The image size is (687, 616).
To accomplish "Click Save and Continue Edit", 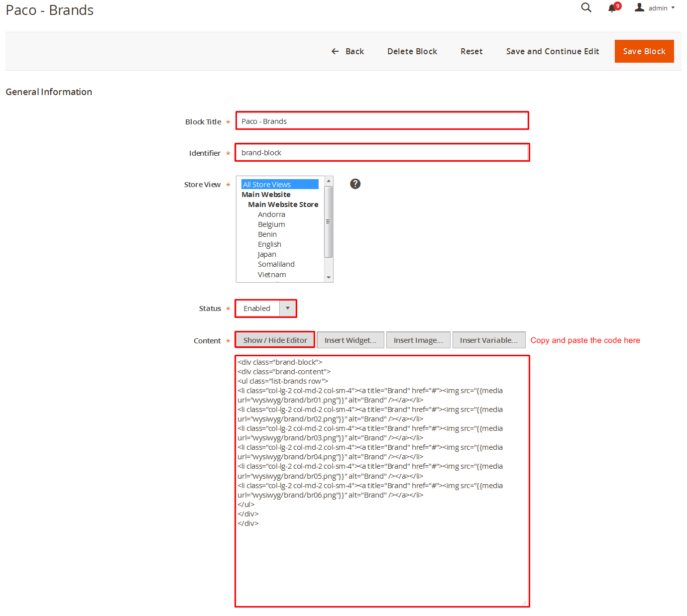I will click(553, 51).
